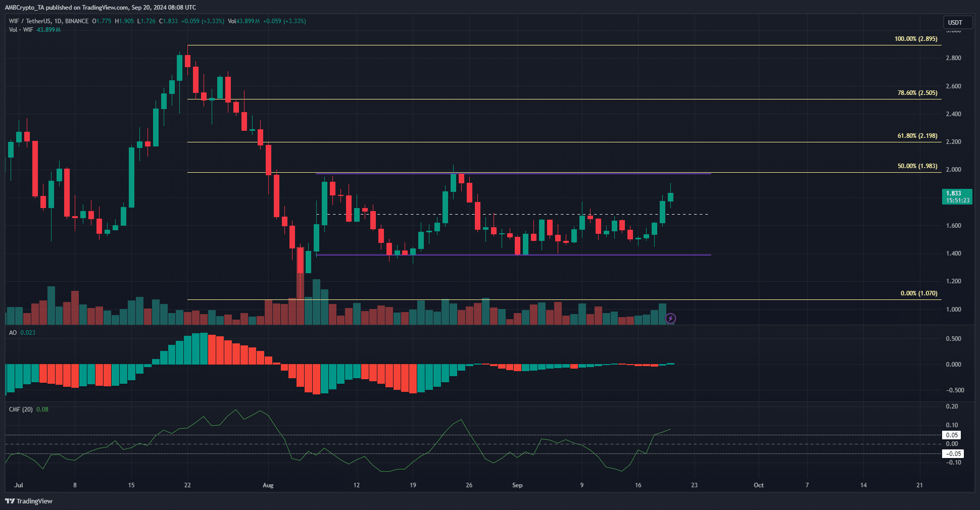Image resolution: width=980 pixels, height=510 pixels.
Task: Click the Vol · WIF indicator label
Action: [21, 30]
